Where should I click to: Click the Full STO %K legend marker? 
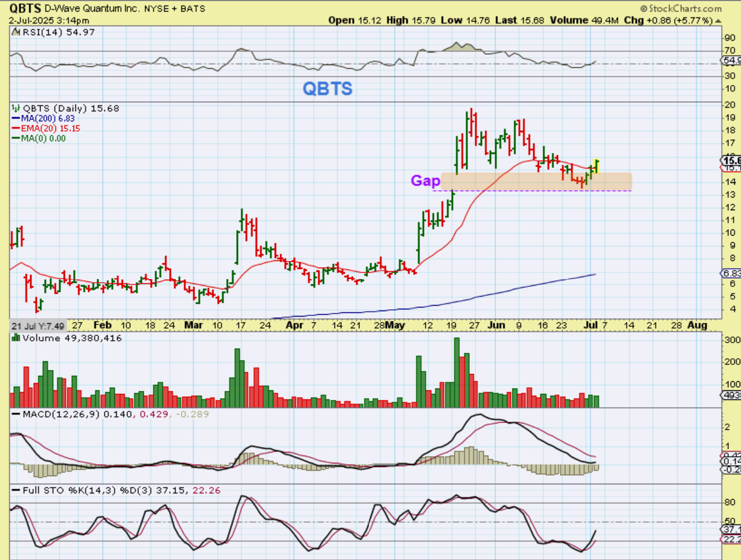(x=15, y=491)
